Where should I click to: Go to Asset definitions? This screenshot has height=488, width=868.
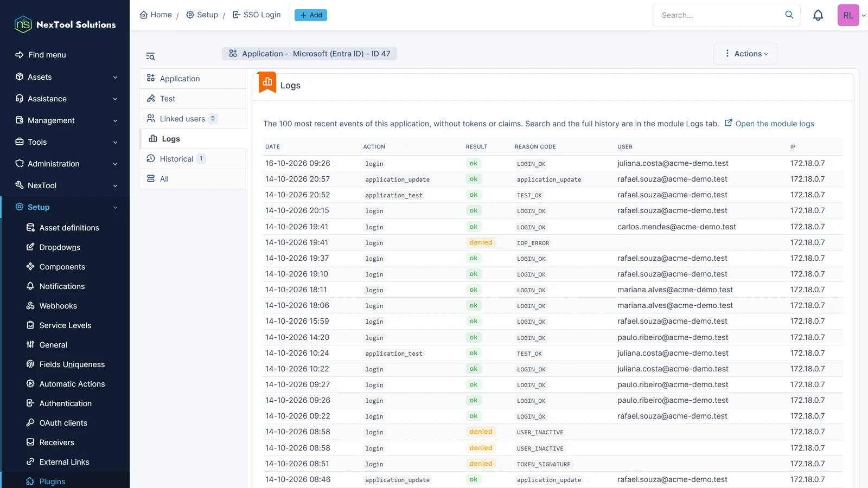pos(69,228)
